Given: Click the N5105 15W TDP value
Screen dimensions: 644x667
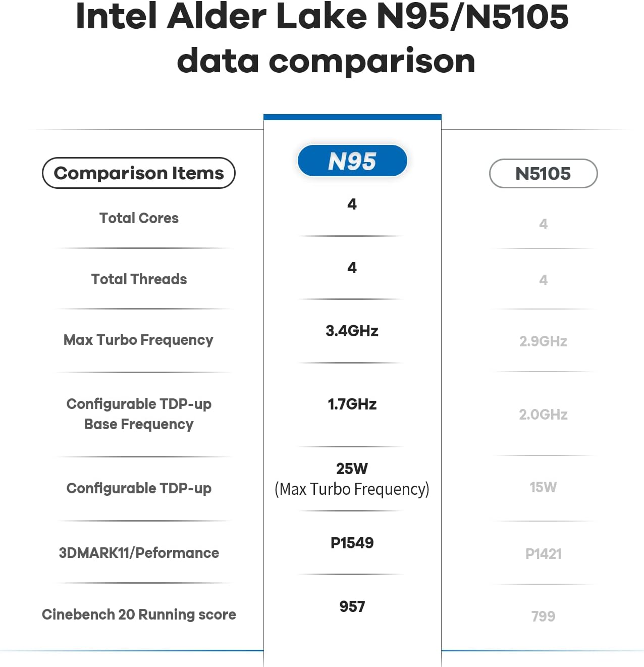Looking at the screenshot, I should click(x=543, y=487).
